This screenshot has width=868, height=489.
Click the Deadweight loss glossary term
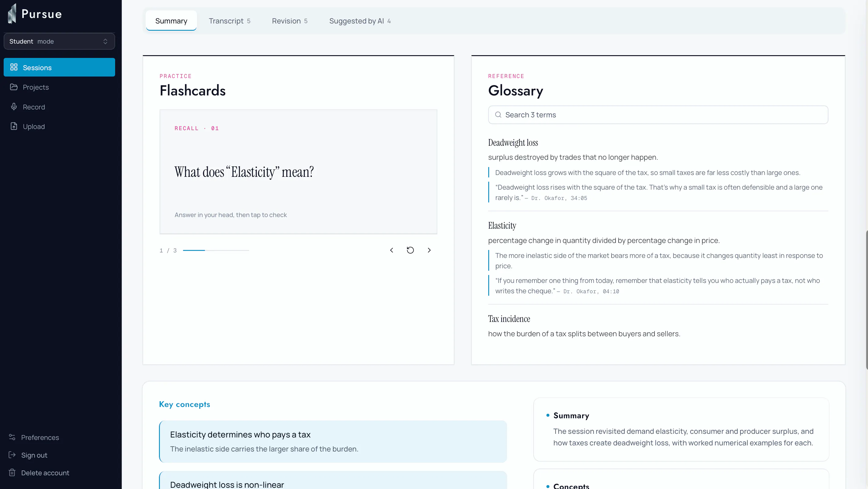(x=513, y=143)
